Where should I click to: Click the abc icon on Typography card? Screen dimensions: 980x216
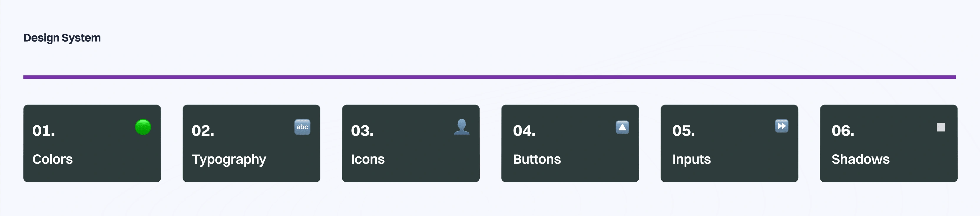pyautogui.click(x=302, y=127)
